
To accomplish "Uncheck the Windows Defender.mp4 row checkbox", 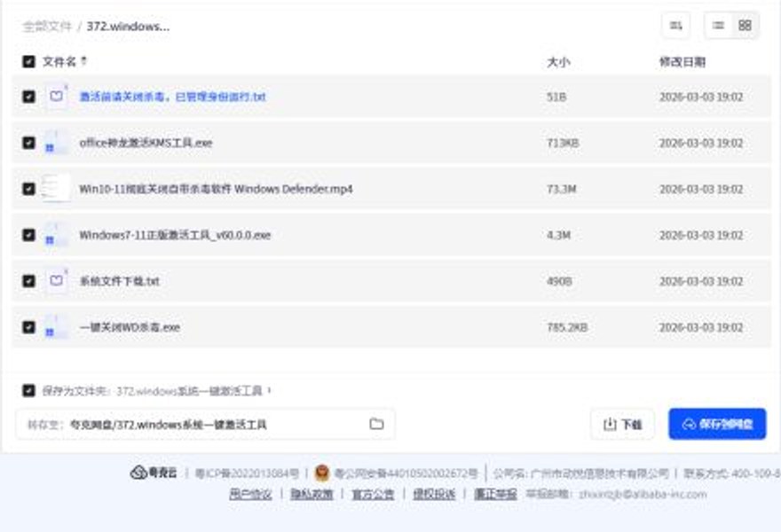I will pyautogui.click(x=29, y=189).
